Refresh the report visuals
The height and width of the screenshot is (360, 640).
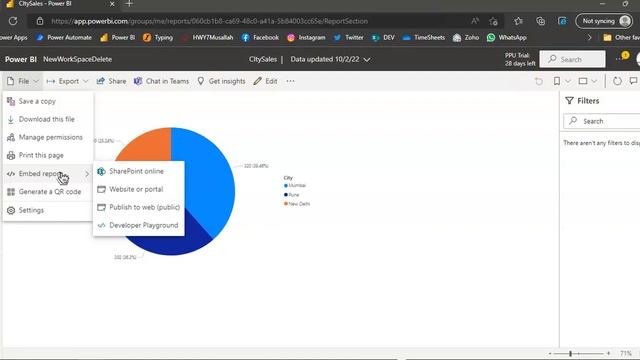(x=617, y=81)
